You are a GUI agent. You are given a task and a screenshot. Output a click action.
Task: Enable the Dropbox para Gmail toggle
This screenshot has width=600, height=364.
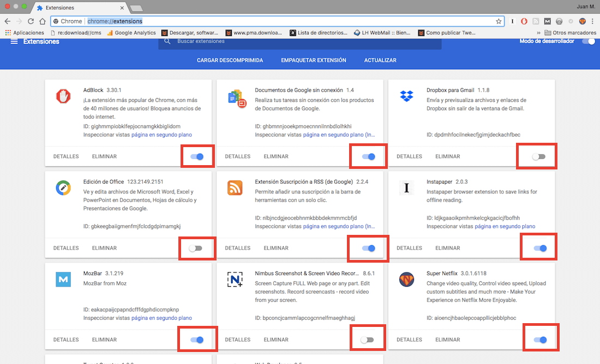pyautogui.click(x=539, y=156)
